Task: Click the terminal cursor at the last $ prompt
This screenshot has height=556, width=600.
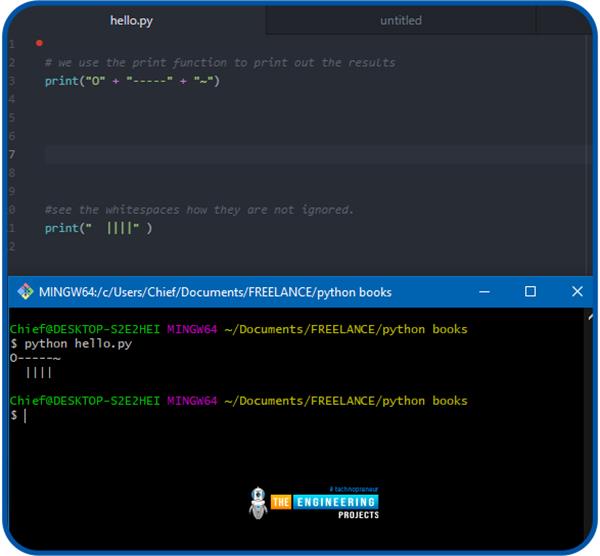Action: [x=25, y=415]
